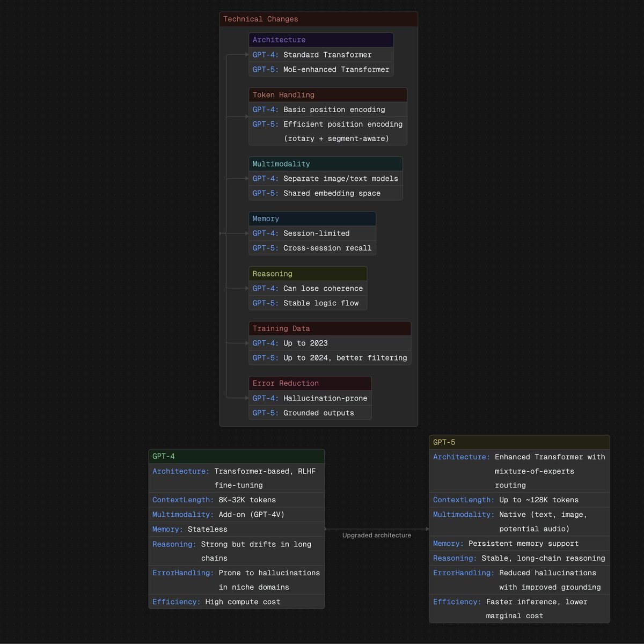Viewport: 644px width, 644px height.
Task: Click the Token Handling node header
Action: (x=328, y=95)
